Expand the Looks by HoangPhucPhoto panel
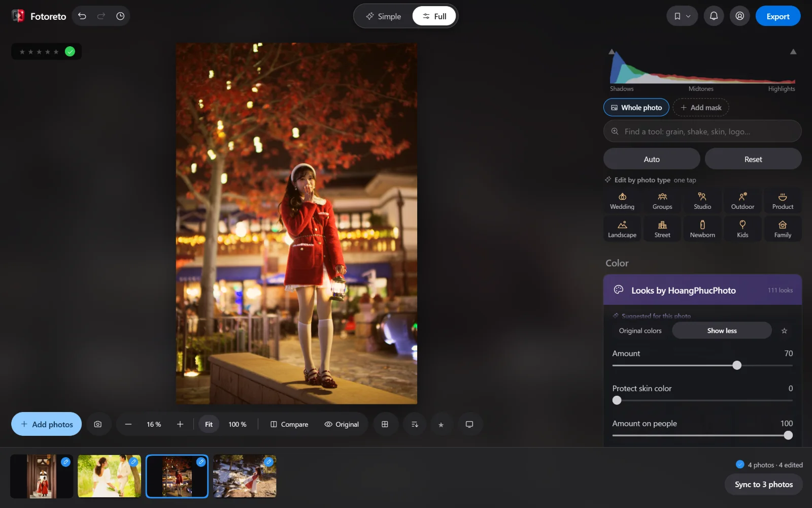The image size is (812, 508). click(702, 290)
